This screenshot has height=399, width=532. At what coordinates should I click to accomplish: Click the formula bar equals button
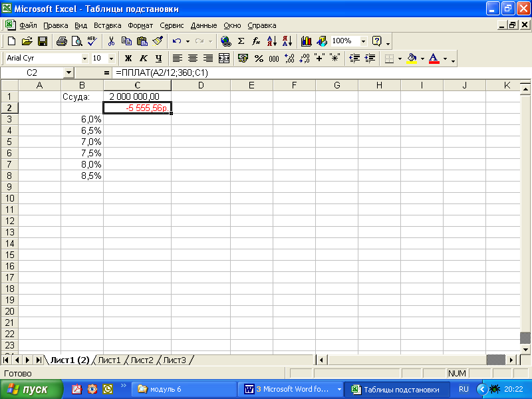(x=106, y=72)
